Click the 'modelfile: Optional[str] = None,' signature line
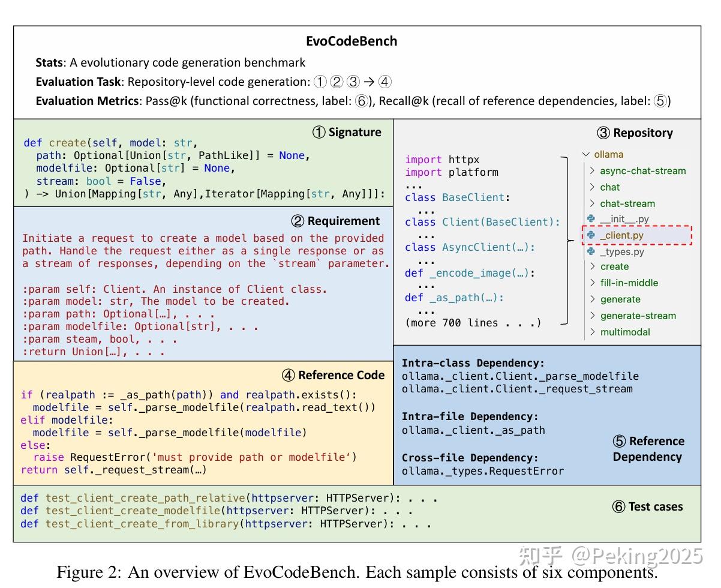The image size is (721, 588). [136, 168]
